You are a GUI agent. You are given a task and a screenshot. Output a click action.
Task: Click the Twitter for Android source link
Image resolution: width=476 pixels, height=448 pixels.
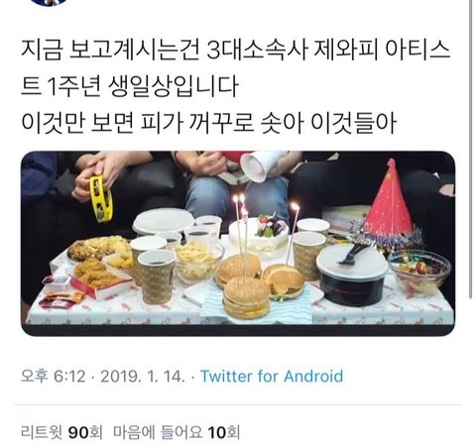[272, 376]
